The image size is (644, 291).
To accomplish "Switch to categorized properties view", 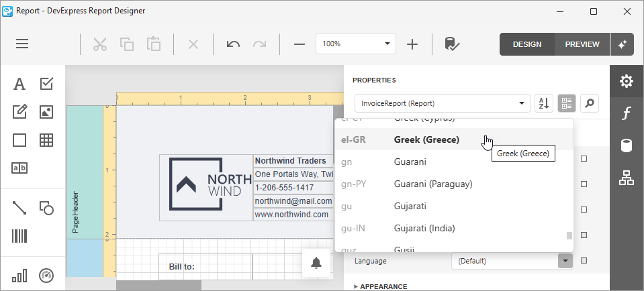I will 567,103.
